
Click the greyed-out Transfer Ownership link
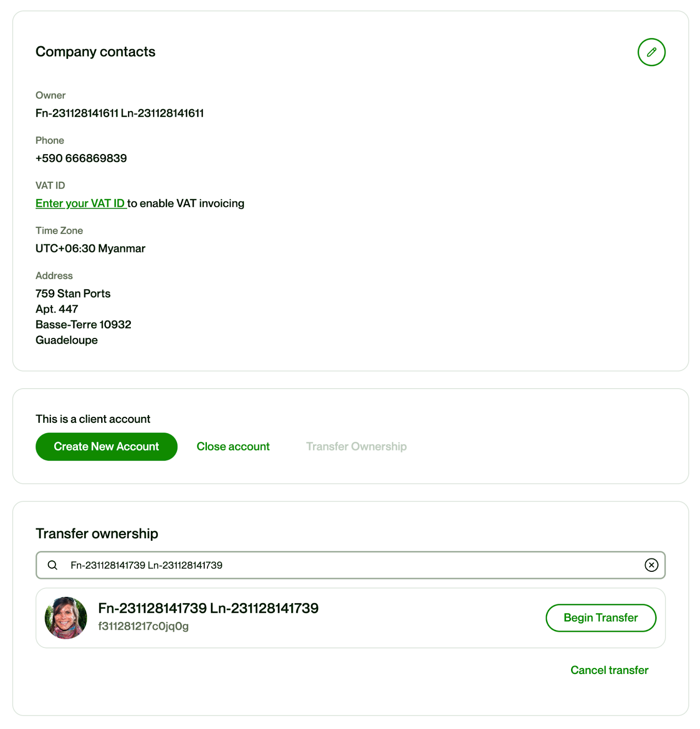[356, 447]
